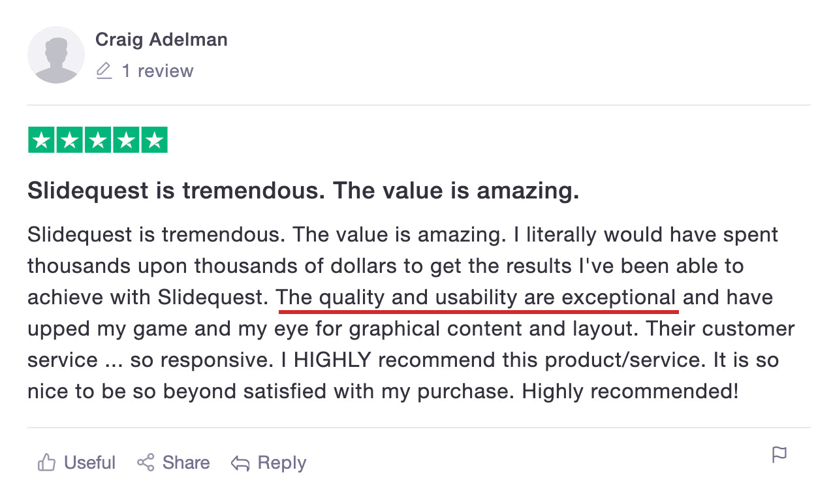The width and height of the screenshot is (833, 504).
Task: Click the thumbs-up Useful icon
Action: 46,463
